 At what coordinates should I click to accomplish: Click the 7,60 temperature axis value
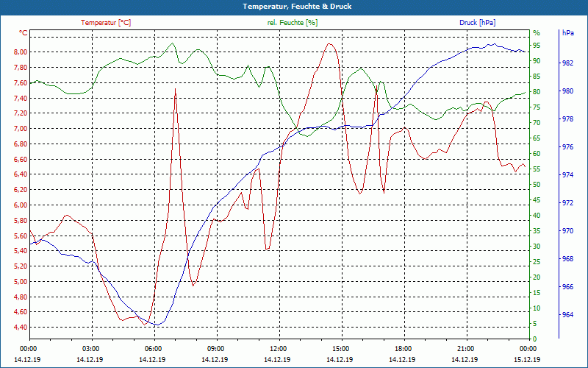(x=21, y=82)
